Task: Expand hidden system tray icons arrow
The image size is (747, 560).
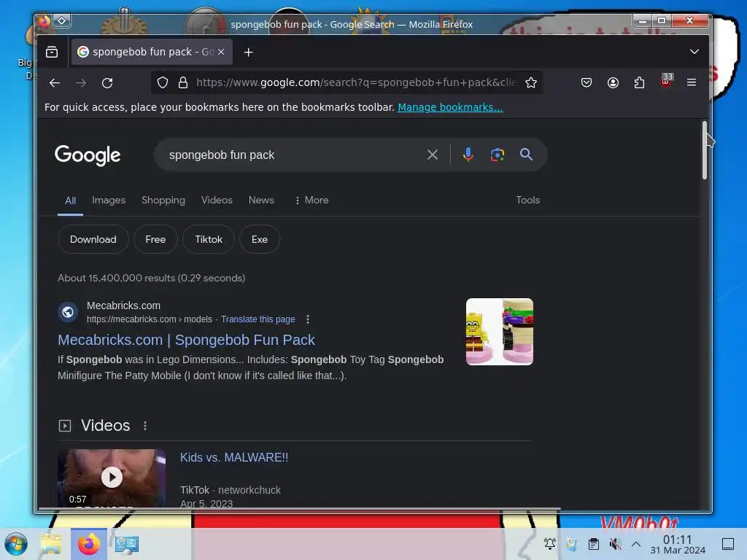Action: click(636, 543)
